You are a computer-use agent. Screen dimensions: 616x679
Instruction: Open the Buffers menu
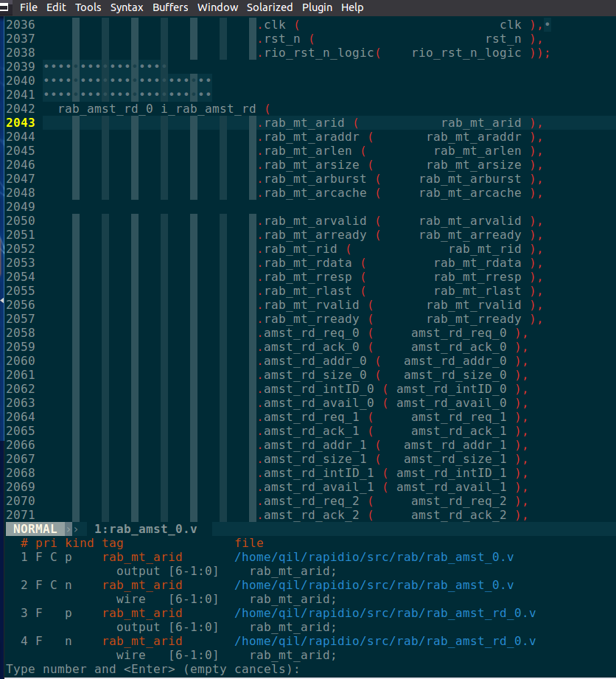pos(170,7)
